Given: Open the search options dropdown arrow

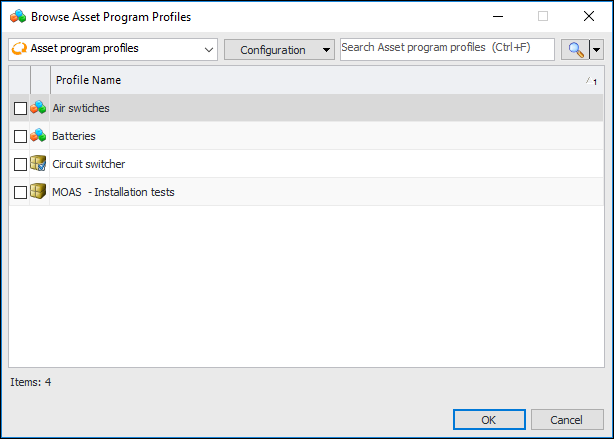Looking at the screenshot, I should [x=597, y=50].
